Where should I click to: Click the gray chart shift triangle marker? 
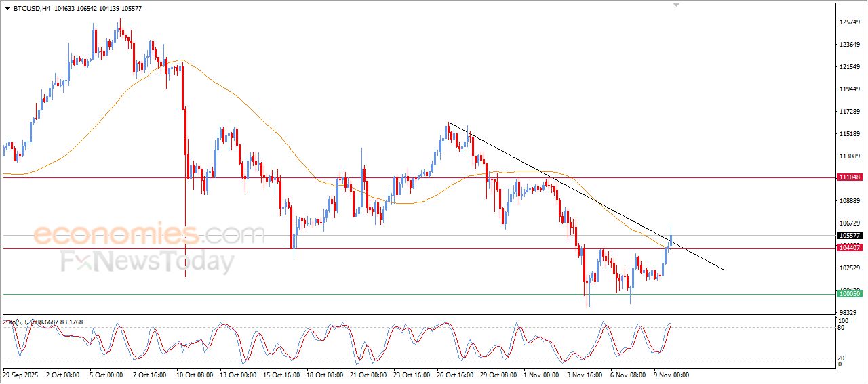[675, 5]
